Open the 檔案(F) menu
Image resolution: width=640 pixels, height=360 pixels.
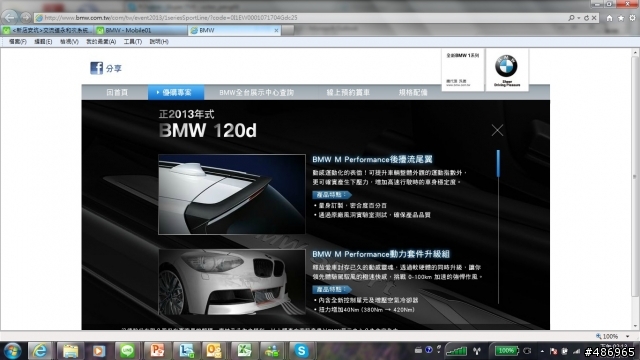pos(18,42)
